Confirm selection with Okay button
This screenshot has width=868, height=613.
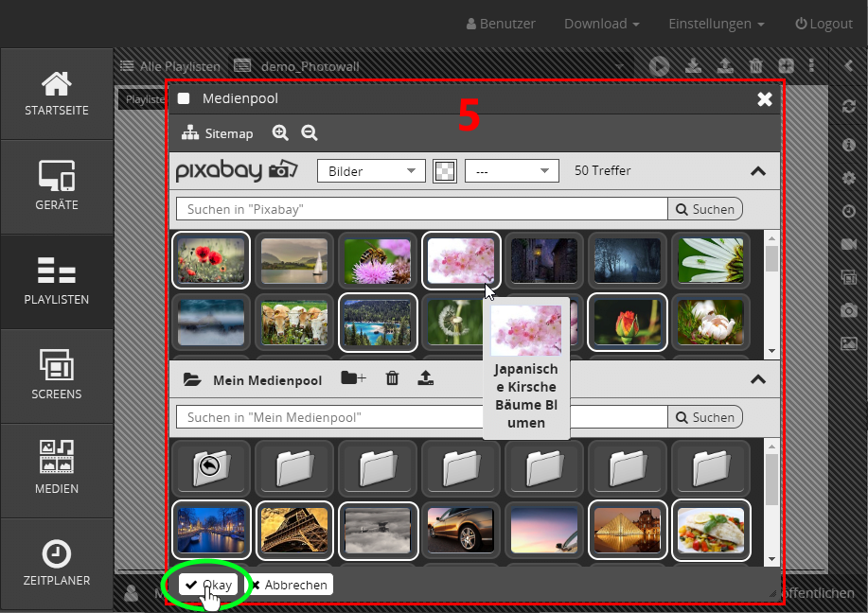coord(209,585)
